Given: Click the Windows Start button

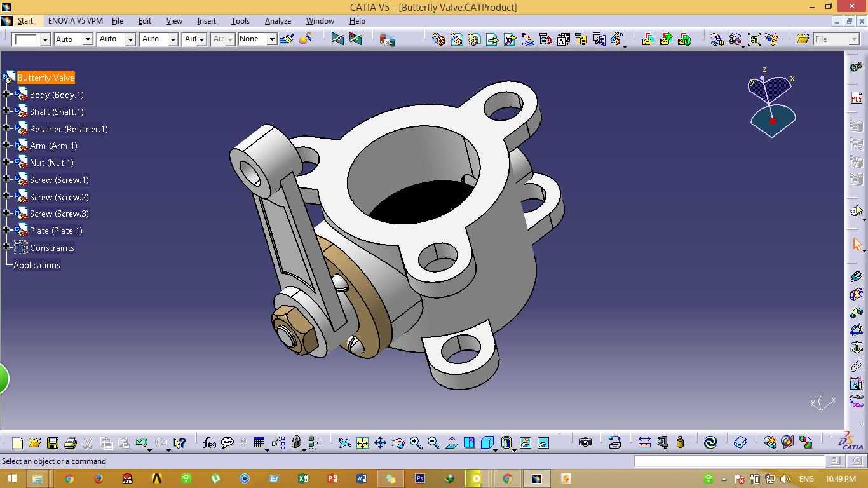Looking at the screenshot, I should click(x=12, y=478).
